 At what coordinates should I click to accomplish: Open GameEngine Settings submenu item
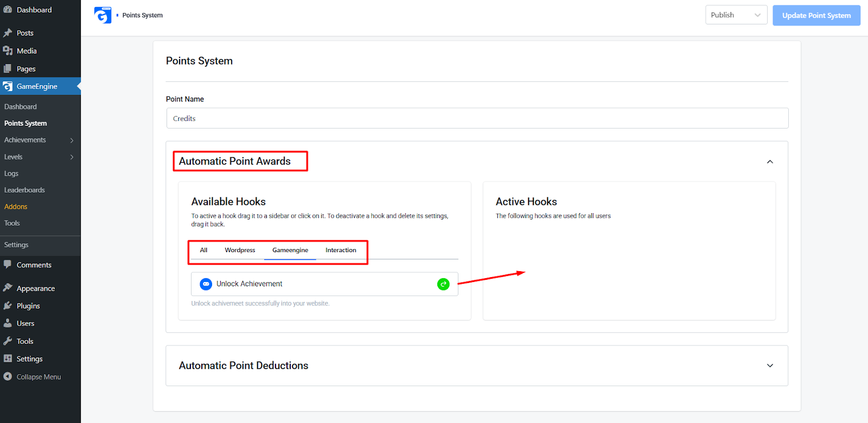point(16,245)
